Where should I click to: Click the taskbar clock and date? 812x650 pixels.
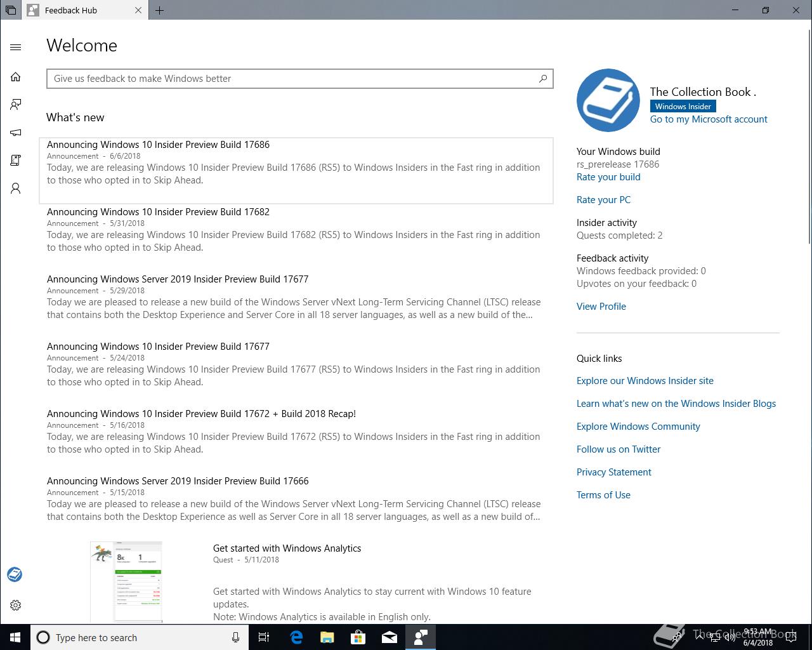[758, 637]
